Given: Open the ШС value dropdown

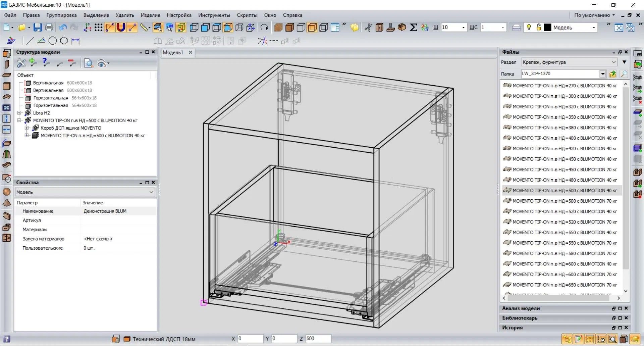Looking at the screenshot, I should [x=502, y=28].
